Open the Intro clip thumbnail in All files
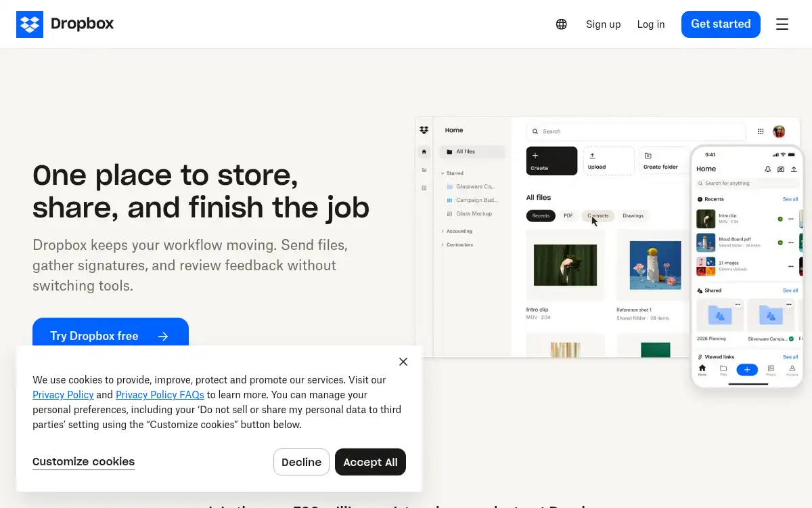This screenshot has width=812, height=508. pos(565,265)
